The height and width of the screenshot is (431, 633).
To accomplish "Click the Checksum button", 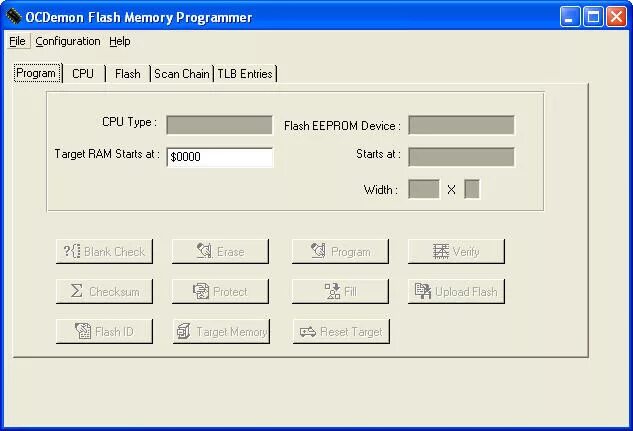I will pos(105,291).
